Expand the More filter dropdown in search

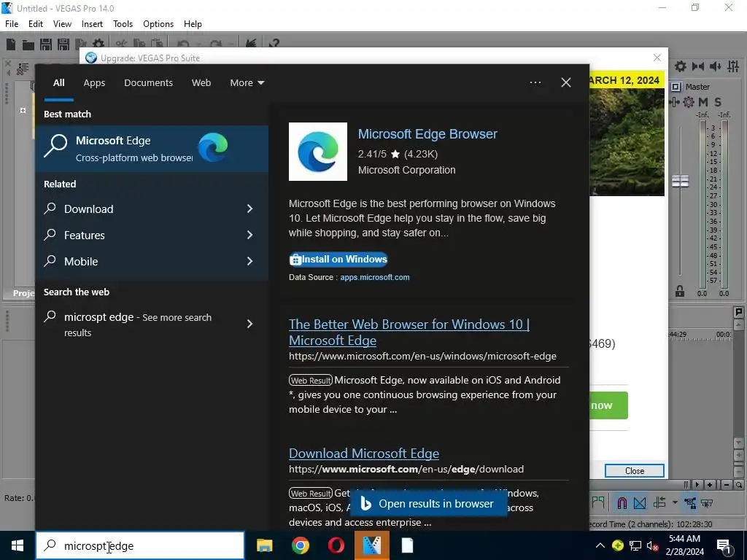click(247, 83)
